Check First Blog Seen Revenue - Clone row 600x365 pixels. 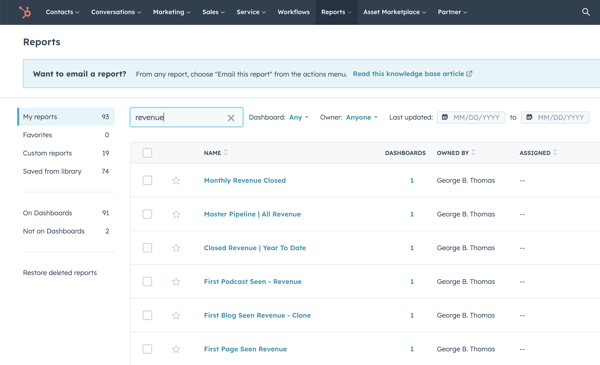(x=147, y=315)
